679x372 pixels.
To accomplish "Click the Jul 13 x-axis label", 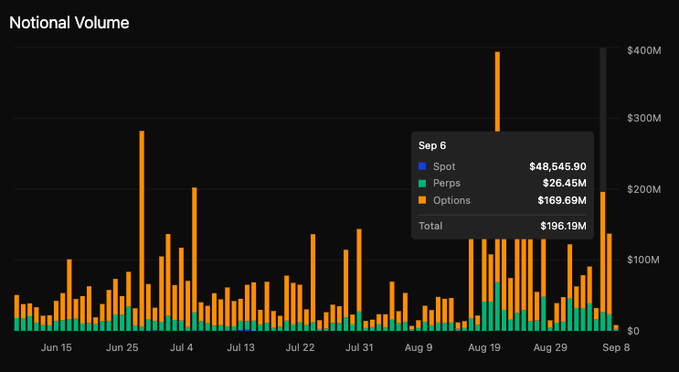I will pos(241,348).
